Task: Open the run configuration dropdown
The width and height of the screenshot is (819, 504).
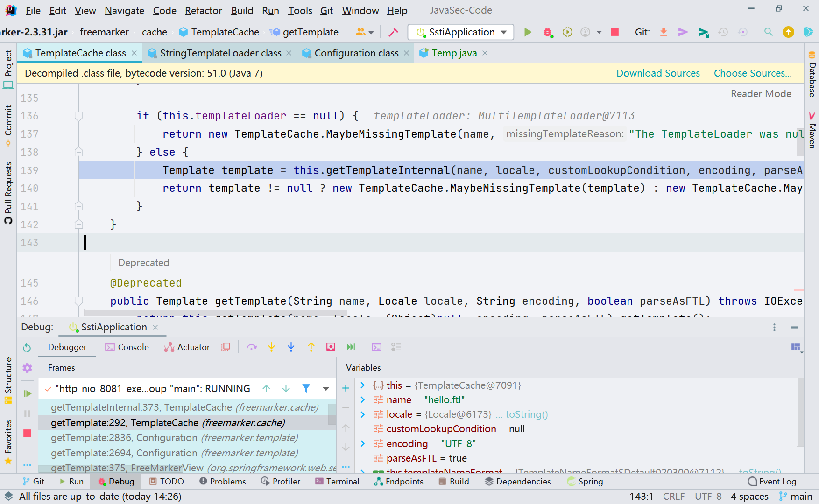Action: click(x=503, y=32)
